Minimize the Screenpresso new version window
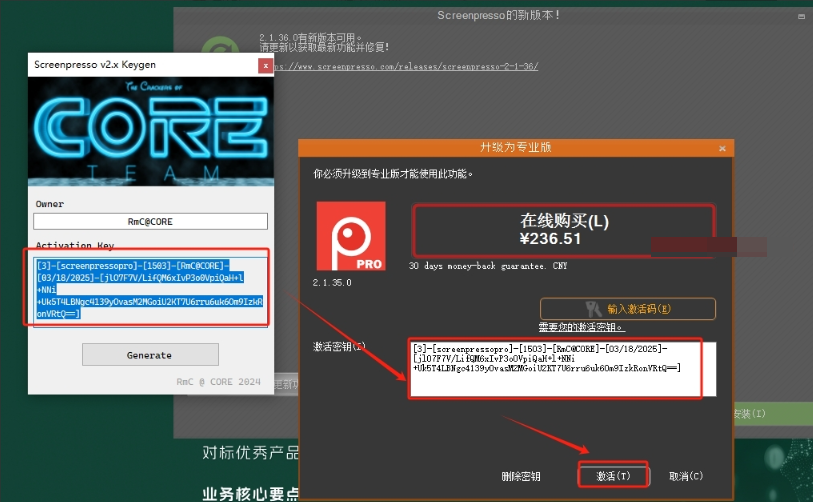 click(x=801, y=17)
